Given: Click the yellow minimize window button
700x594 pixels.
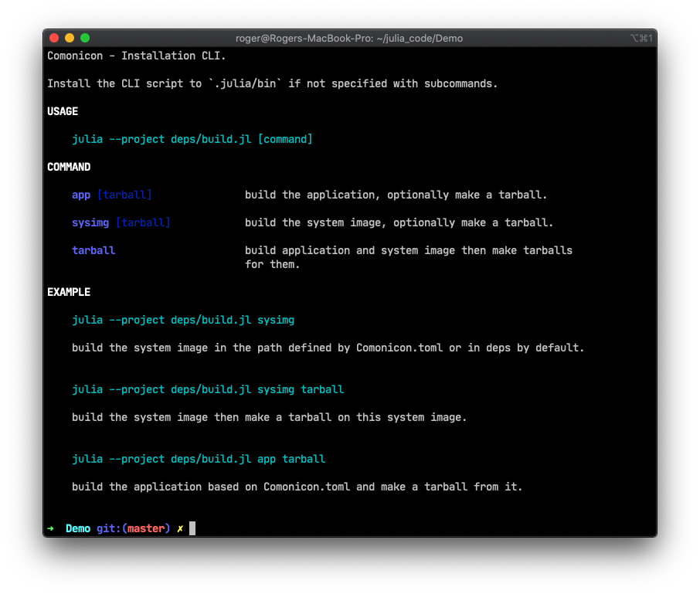Looking at the screenshot, I should click(70, 38).
